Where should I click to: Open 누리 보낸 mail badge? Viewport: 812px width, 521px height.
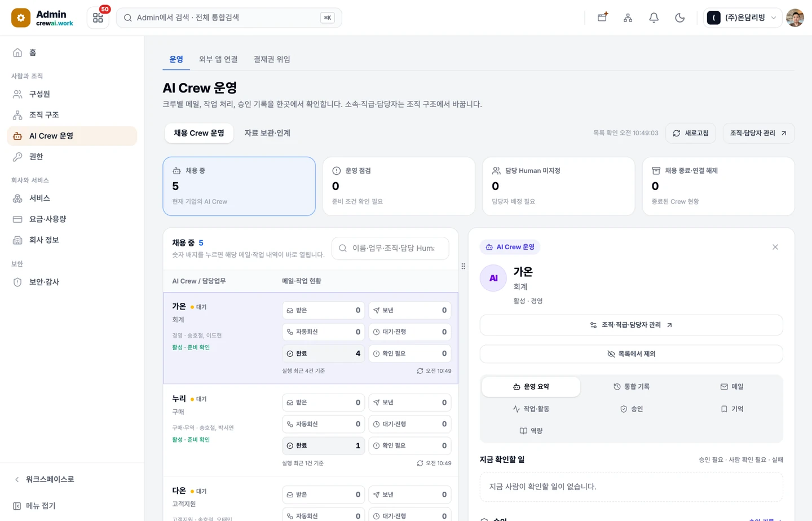tap(410, 403)
